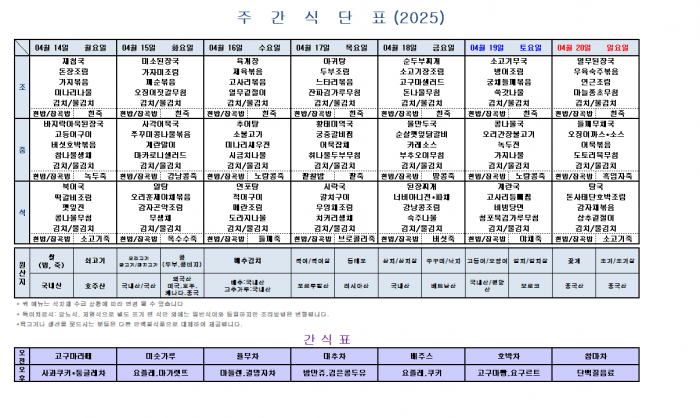This screenshot has width=700, height=418.
Task: Click afternoon snack "사과쿠키+둥굴레차"
Action: click(x=73, y=373)
